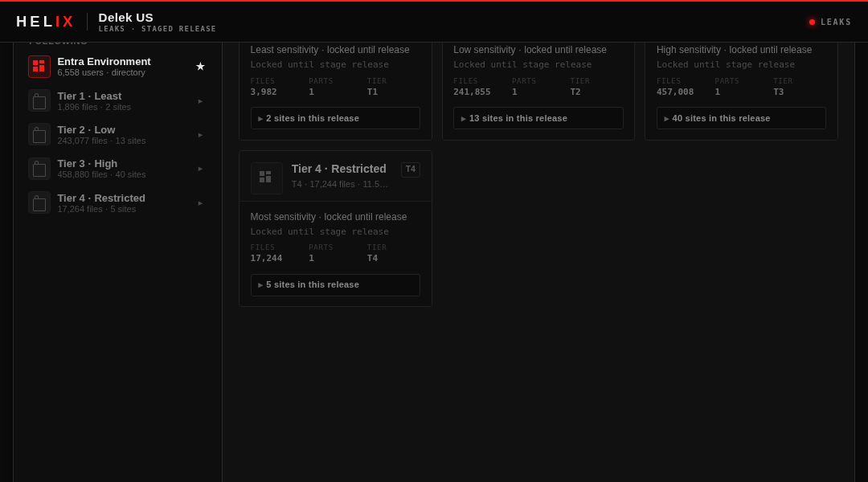Select the Tier 2 · Low sidebar entry
868x482 pixels.
(117, 134)
